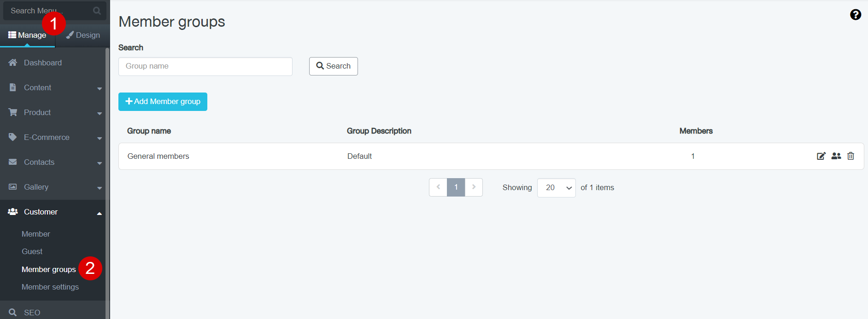Click the General members group name

point(158,156)
